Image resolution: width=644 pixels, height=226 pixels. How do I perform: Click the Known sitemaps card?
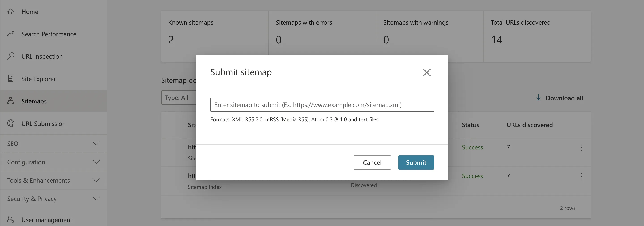(215, 36)
